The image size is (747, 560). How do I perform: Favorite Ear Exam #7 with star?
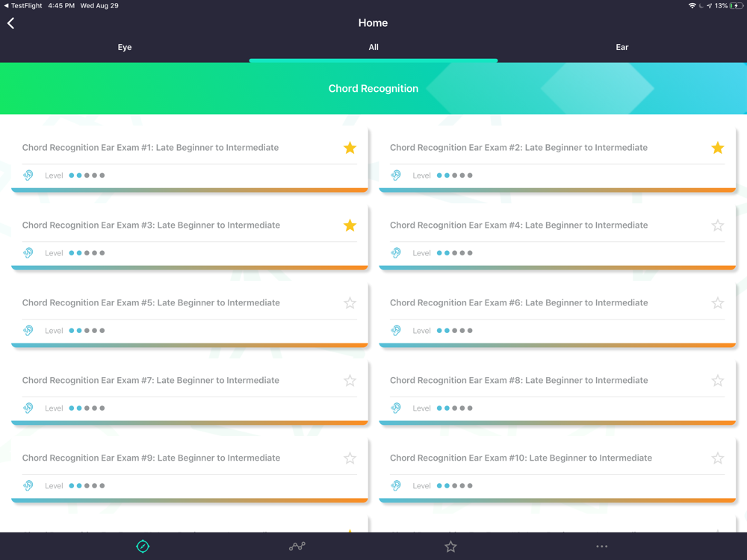pos(350,381)
